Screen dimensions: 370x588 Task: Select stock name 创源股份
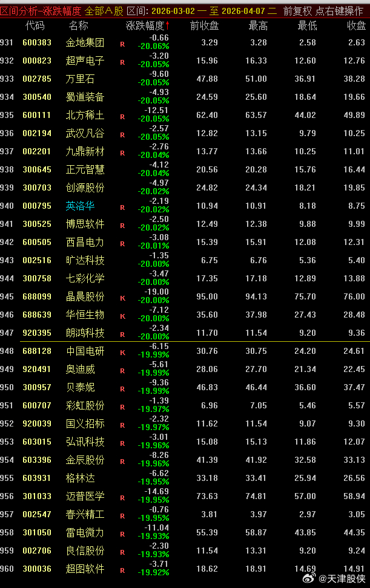click(x=85, y=188)
